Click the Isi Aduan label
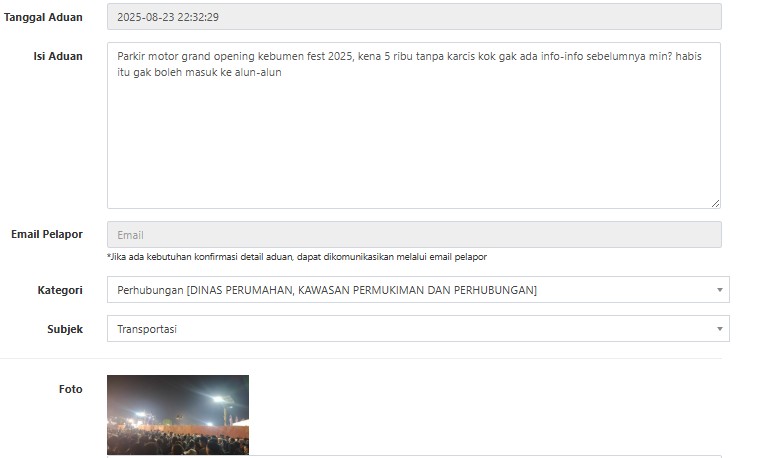 [58, 56]
